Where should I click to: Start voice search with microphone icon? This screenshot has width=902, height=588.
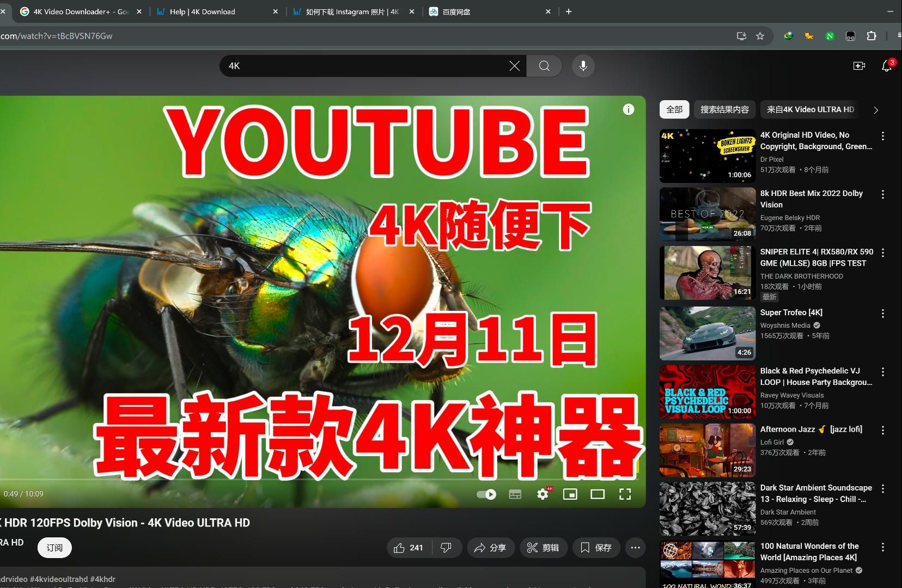(583, 66)
